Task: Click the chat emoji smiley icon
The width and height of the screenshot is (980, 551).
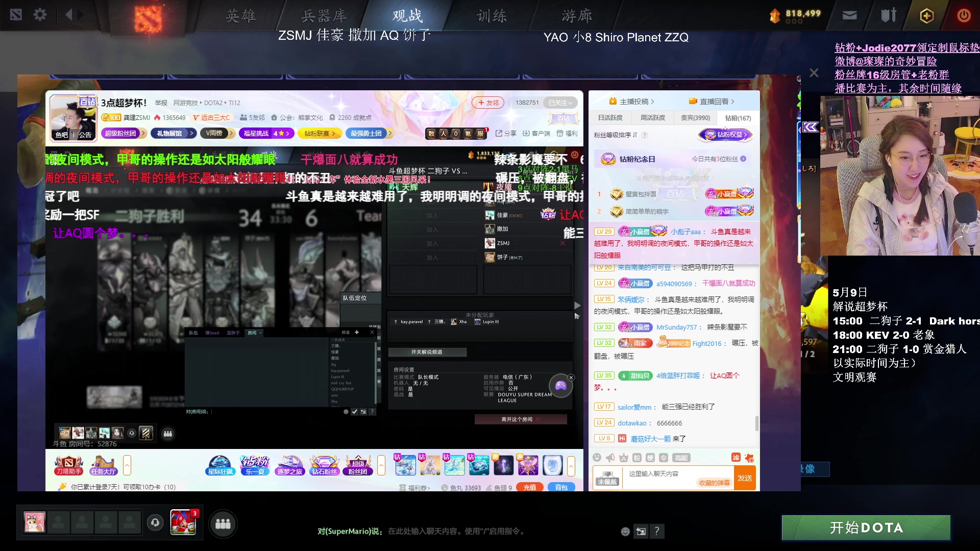Action: point(597,458)
